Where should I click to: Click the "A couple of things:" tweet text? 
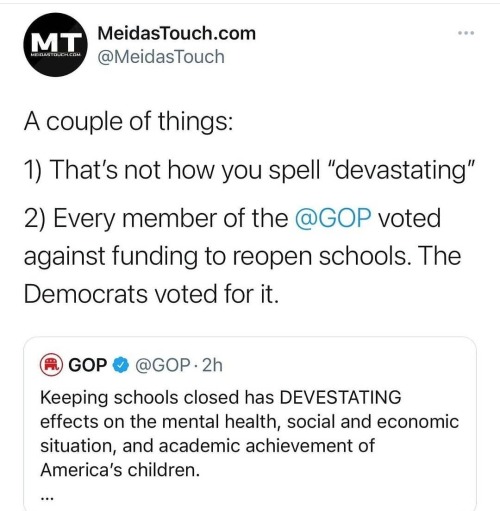pyautogui.click(x=128, y=121)
